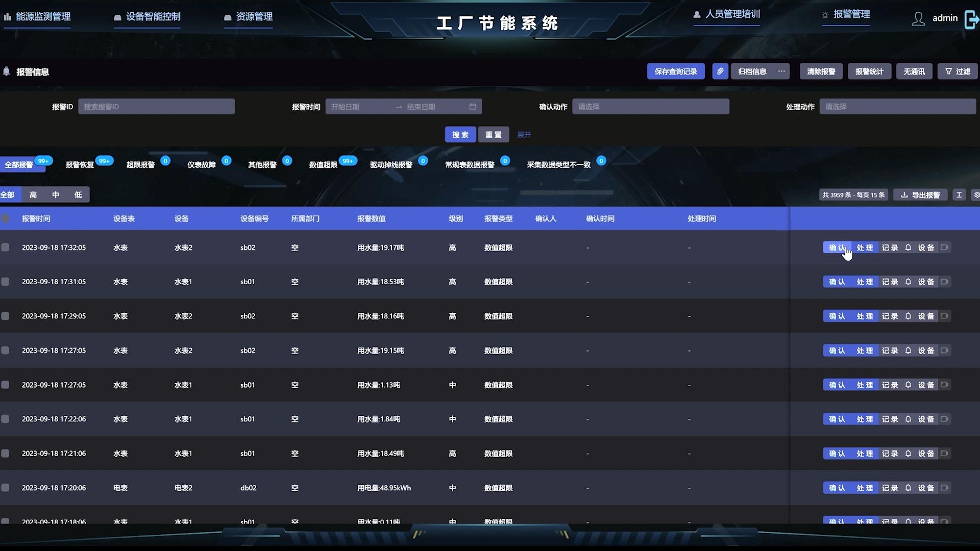
Task: Click the bell icon in the 17:29:05 row
Action: (908, 316)
